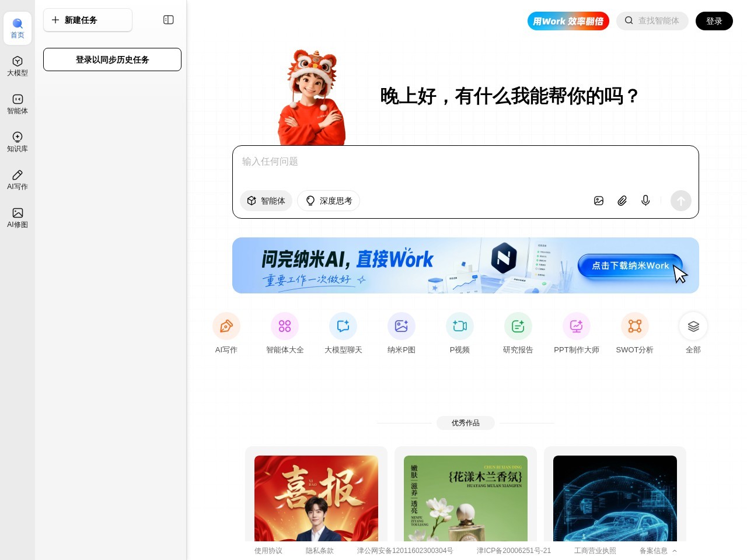Launch the PPT制作大师 shortcut icon

point(577,326)
